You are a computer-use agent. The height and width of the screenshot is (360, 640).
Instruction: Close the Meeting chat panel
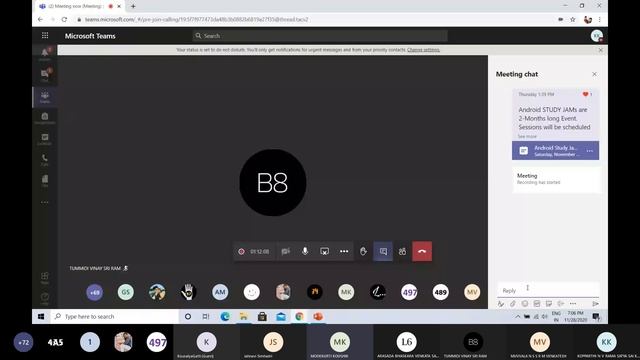[x=594, y=74]
